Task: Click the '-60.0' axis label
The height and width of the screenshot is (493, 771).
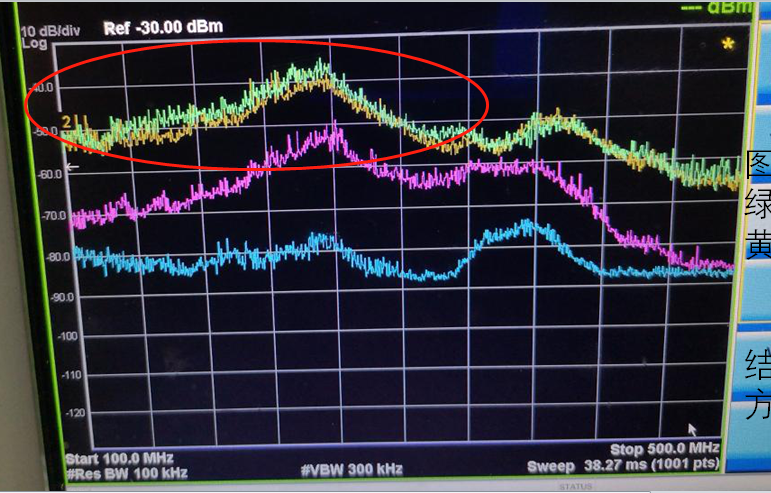Action: (x=50, y=174)
